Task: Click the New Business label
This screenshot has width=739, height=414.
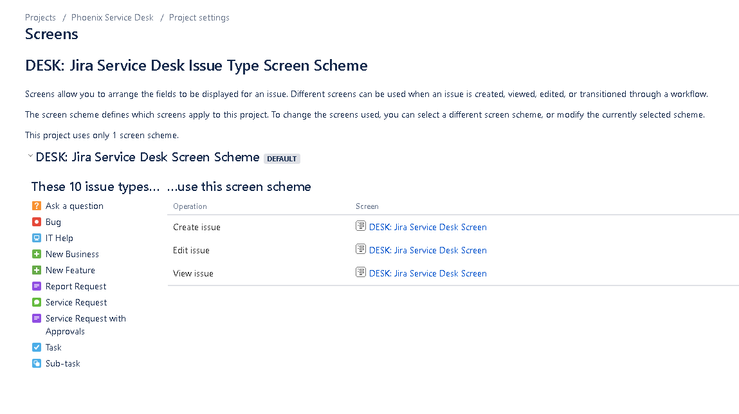Action: (72, 254)
